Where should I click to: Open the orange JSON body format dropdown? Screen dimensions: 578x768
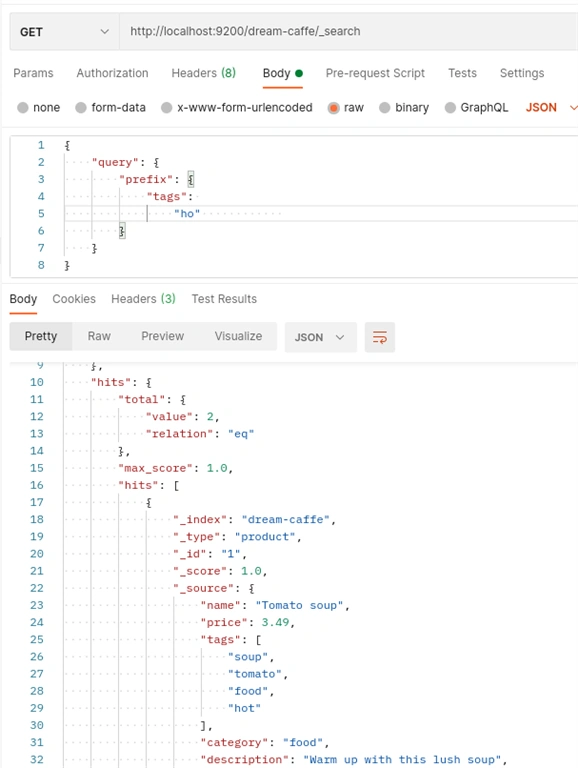pos(551,108)
